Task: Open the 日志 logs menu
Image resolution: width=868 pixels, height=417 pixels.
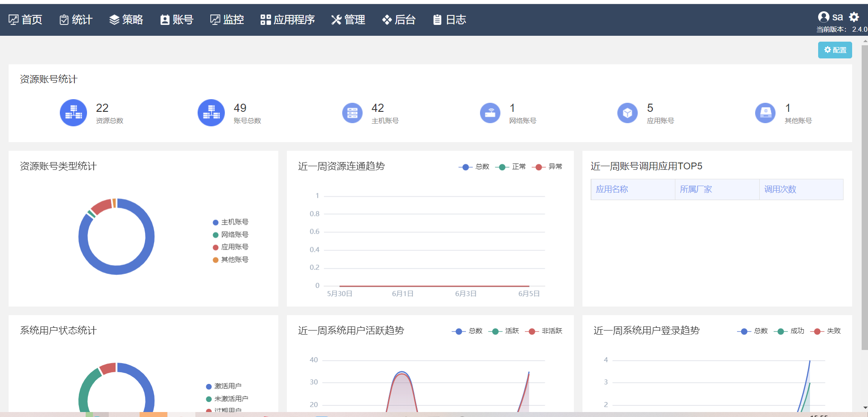Action: point(449,19)
